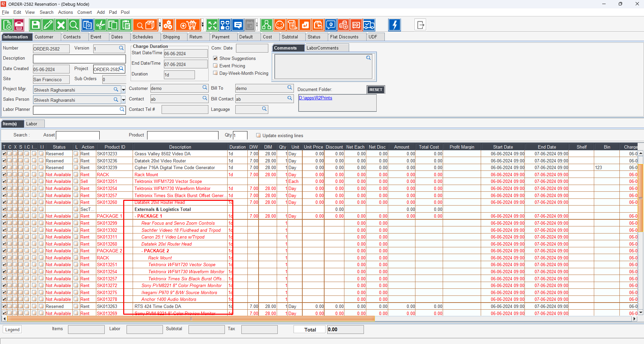Click the scissors cut icon

click(100, 25)
